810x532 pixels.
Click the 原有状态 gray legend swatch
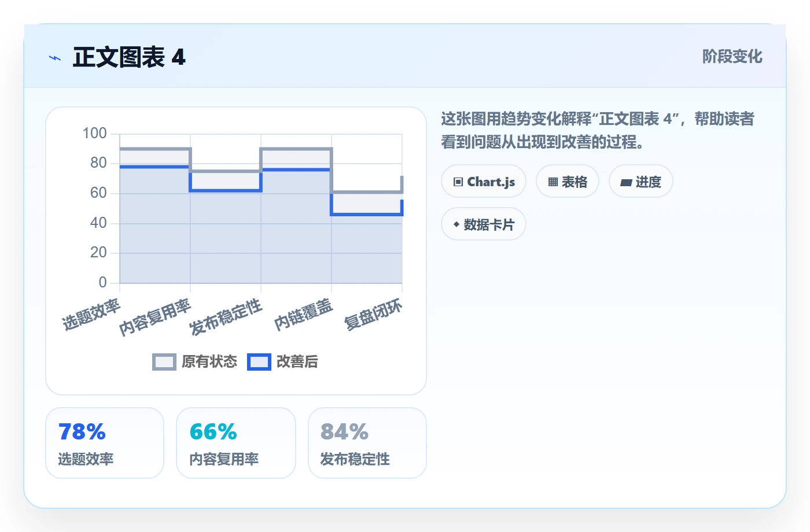coord(164,362)
